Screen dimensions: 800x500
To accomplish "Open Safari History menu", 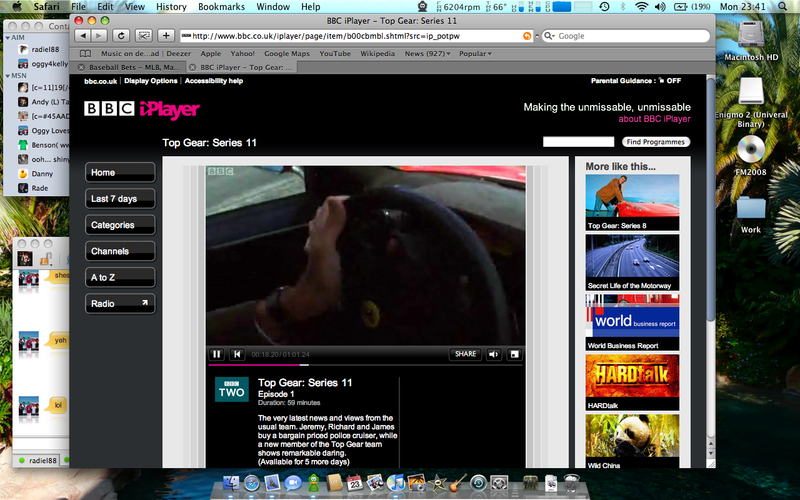I will [x=171, y=7].
